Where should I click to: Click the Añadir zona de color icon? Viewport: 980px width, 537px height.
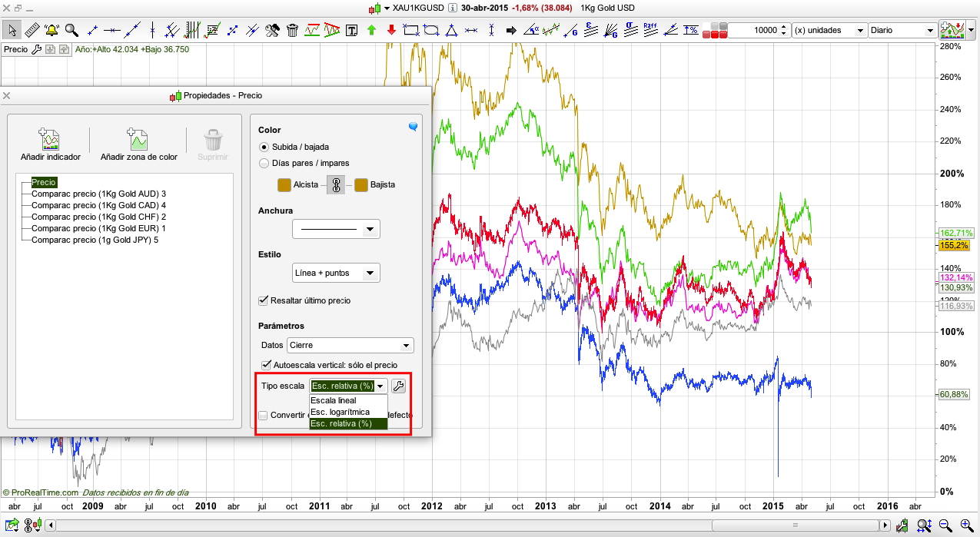[x=138, y=140]
